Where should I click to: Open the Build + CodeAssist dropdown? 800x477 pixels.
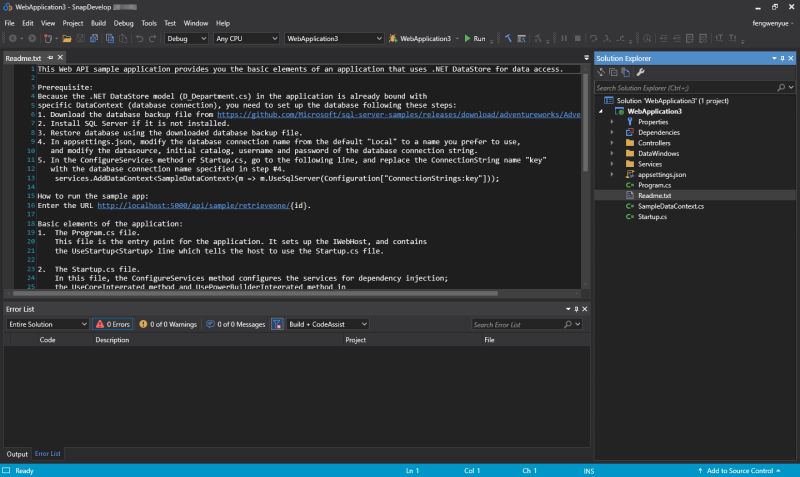(328, 324)
